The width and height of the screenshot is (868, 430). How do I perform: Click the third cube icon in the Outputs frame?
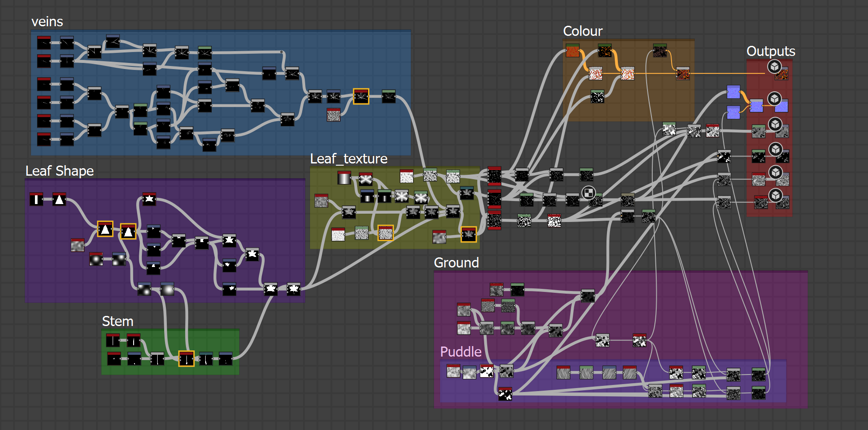tap(775, 125)
